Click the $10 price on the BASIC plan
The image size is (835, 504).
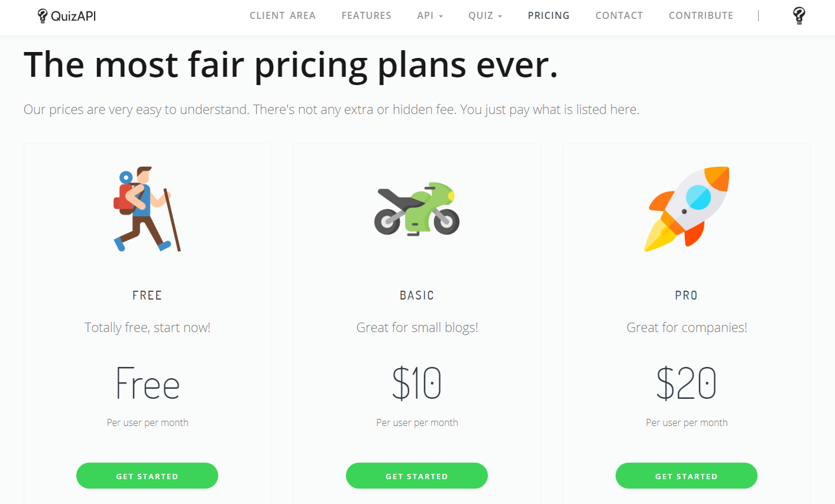tap(416, 383)
